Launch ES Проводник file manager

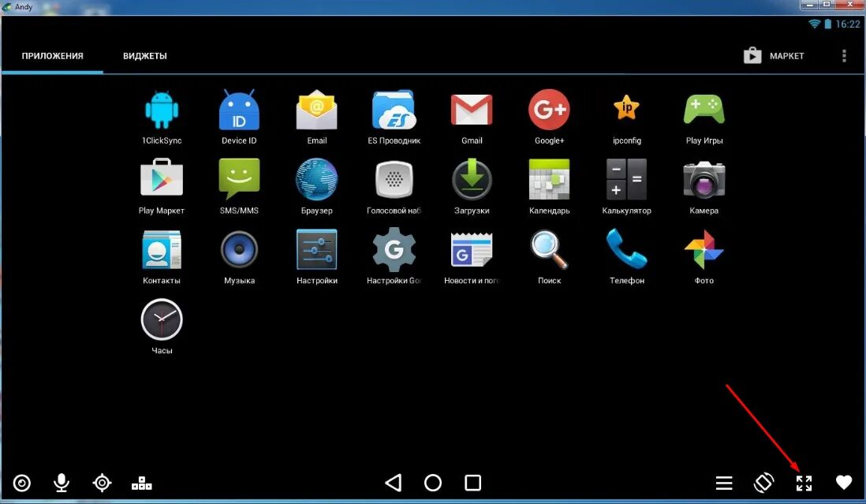(x=394, y=110)
